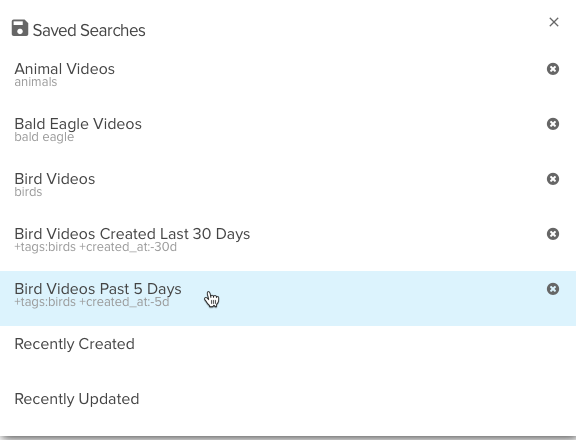Viewport: 576px width, 440px height.
Task: Delete the Bird Videos Past 5 Days search
Action: point(553,289)
